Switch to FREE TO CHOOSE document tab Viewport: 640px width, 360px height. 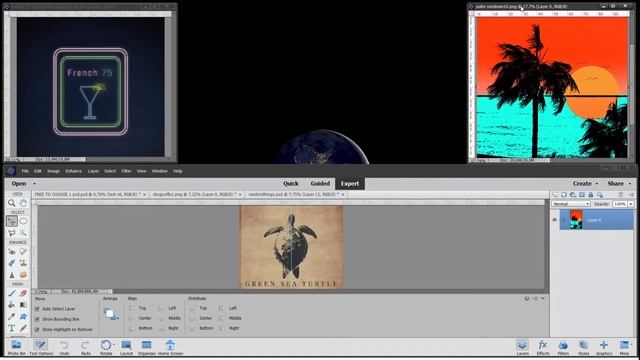pos(87,195)
